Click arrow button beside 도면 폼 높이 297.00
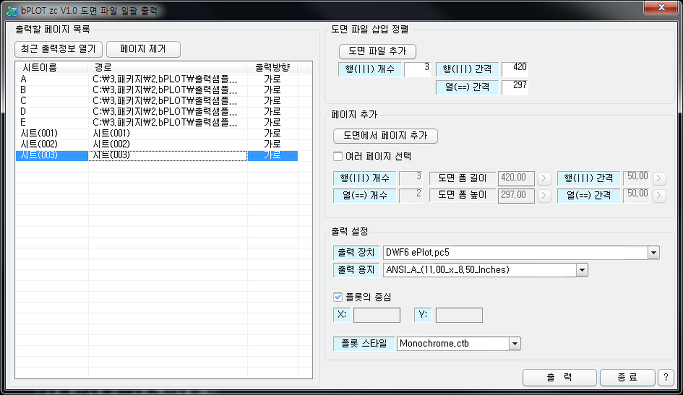683x395 pixels. pos(544,196)
